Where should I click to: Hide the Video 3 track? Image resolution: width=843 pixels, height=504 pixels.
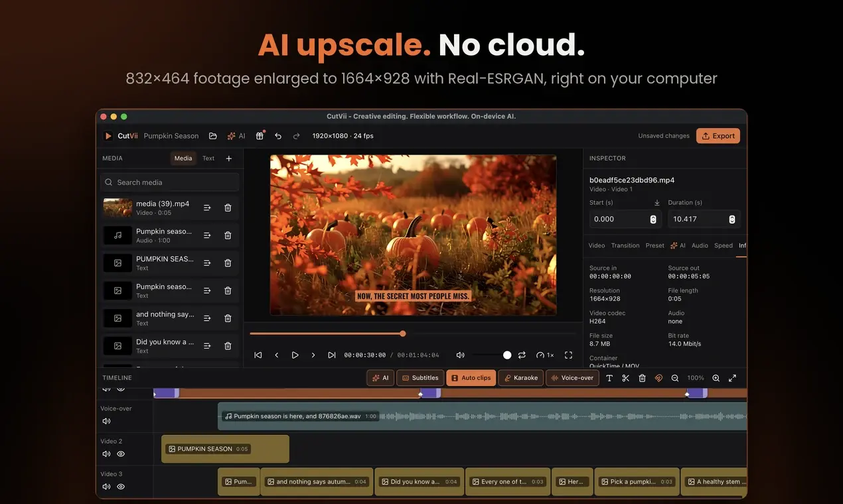click(121, 487)
